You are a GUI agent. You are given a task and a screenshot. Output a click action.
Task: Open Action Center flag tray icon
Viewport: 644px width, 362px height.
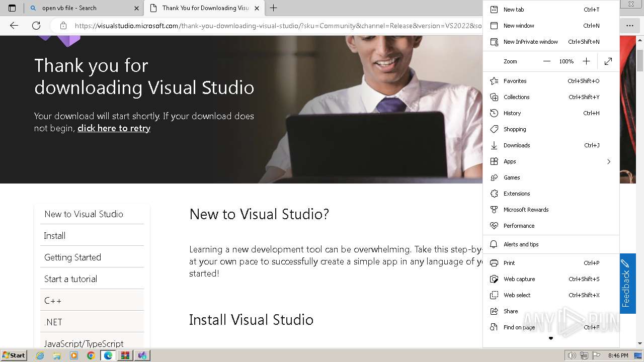pos(596,355)
